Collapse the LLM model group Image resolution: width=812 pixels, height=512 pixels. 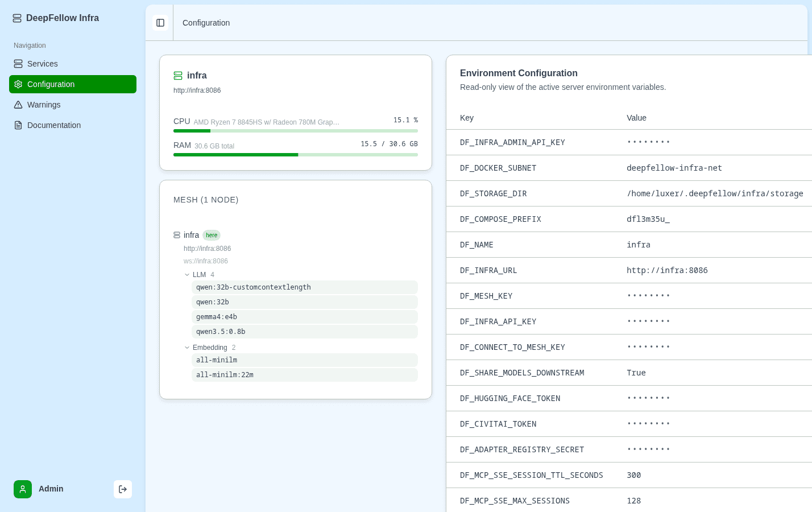pos(187,275)
